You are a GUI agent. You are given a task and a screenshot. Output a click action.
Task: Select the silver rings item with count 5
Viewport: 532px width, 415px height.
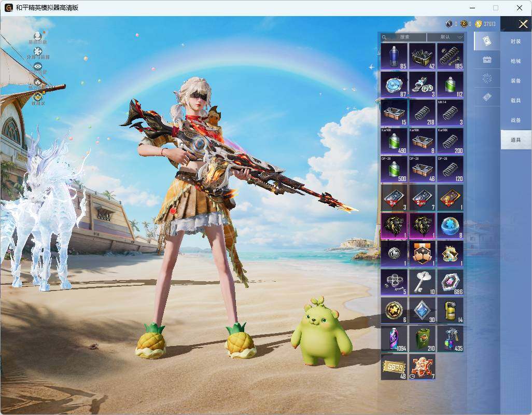394,282
